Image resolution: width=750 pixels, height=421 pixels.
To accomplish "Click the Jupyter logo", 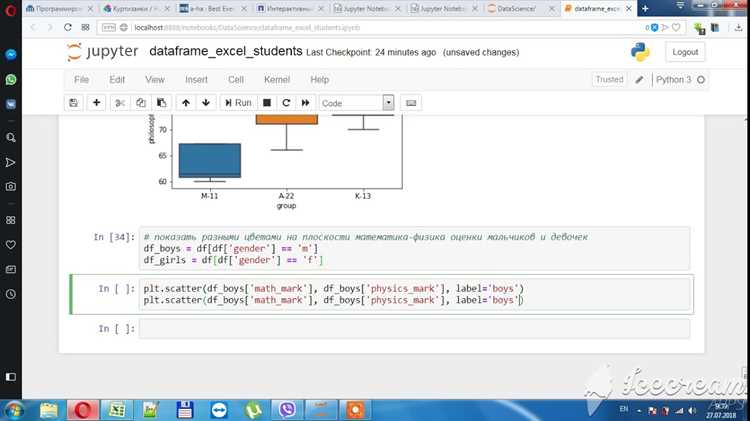I will [x=102, y=52].
